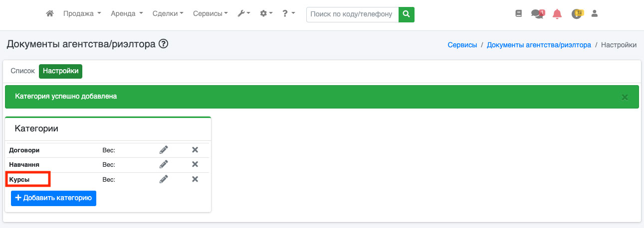Edit the Курсы category with pencil
Viewport: 644px width, 228px height.
pyautogui.click(x=164, y=179)
